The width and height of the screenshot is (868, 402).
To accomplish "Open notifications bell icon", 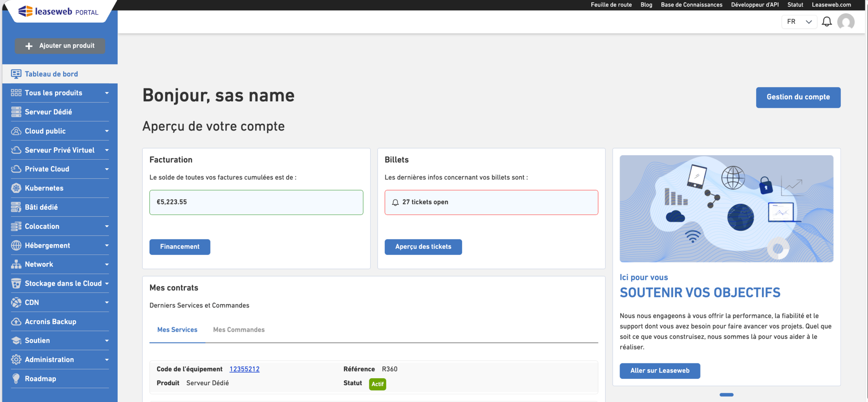I will coord(827,22).
